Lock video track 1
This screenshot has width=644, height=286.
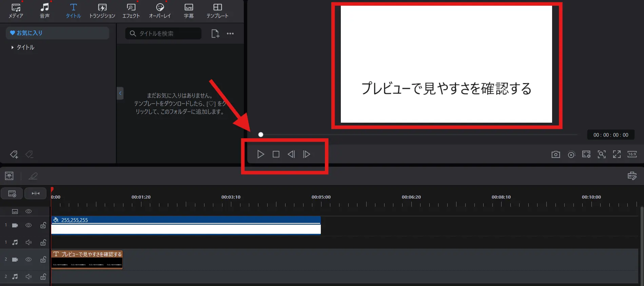(x=43, y=225)
